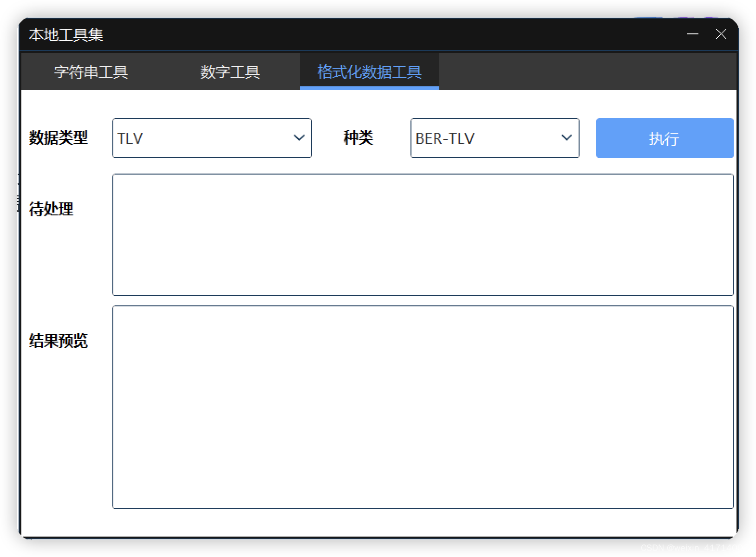Click inside the 待处理 input text area
This screenshot has height=557, width=756.
(422, 234)
